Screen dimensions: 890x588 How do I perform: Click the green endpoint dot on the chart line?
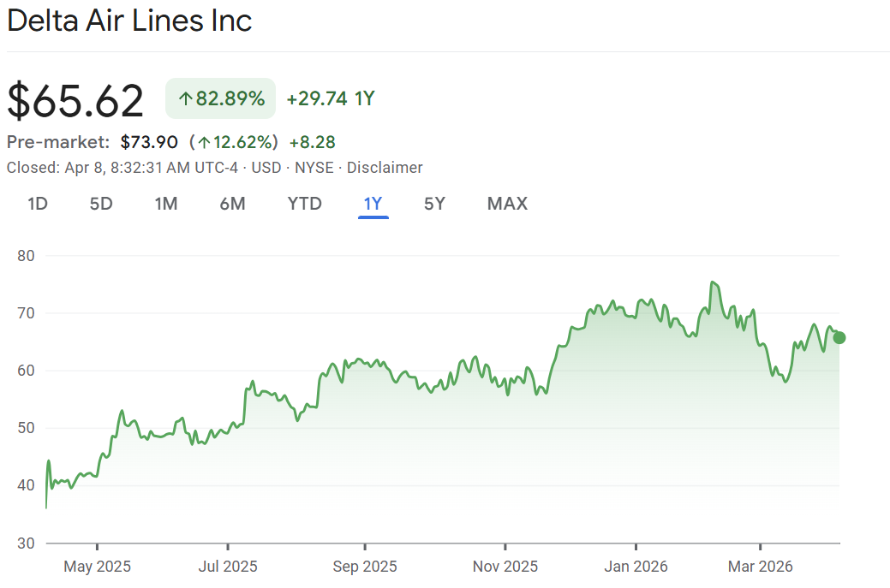pyautogui.click(x=839, y=337)
